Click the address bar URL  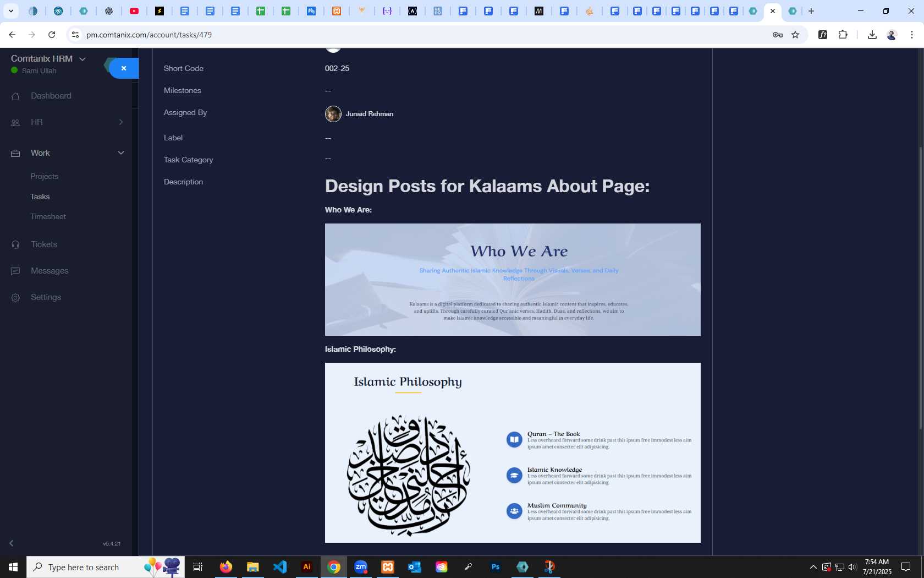[149, 35]
